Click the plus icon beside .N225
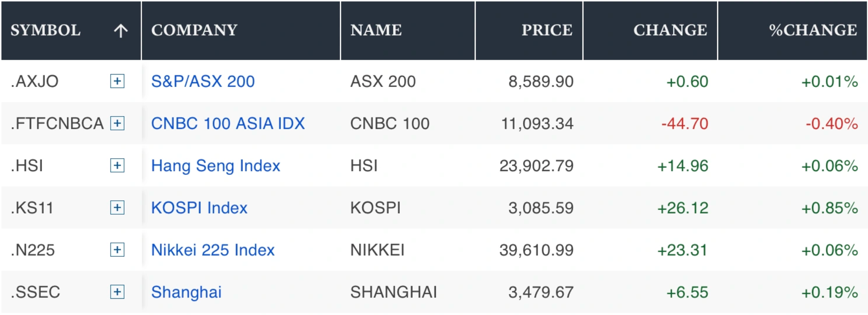This screenshot has height=315, width=868. (x=118, y=250)
